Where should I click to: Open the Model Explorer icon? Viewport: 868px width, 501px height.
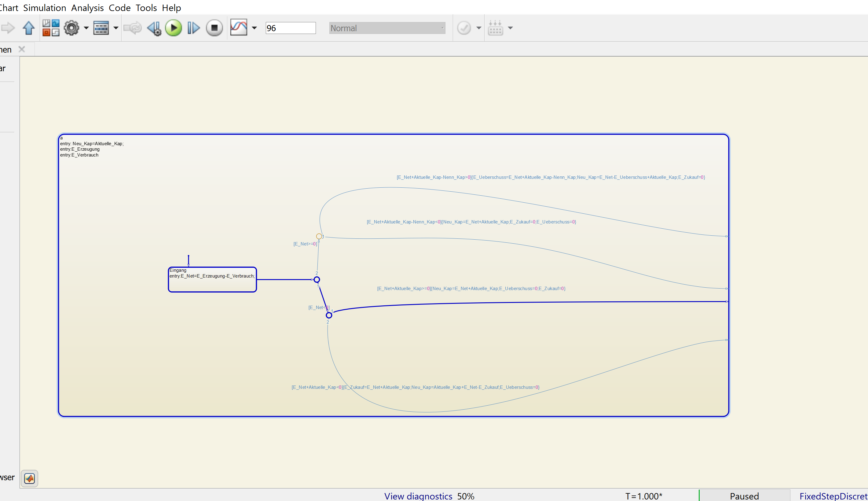[101, 28]
